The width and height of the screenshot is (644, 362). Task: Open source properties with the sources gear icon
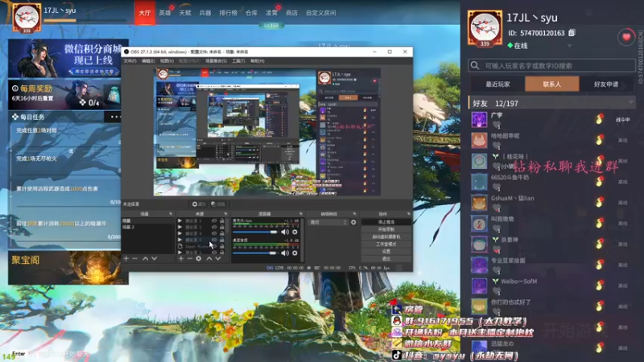point(199,258)
